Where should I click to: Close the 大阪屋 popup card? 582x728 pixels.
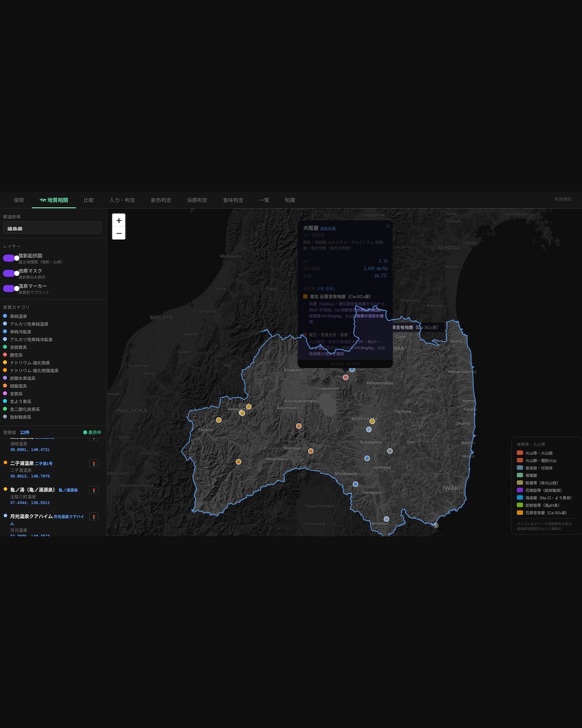[x=387, y=226]
